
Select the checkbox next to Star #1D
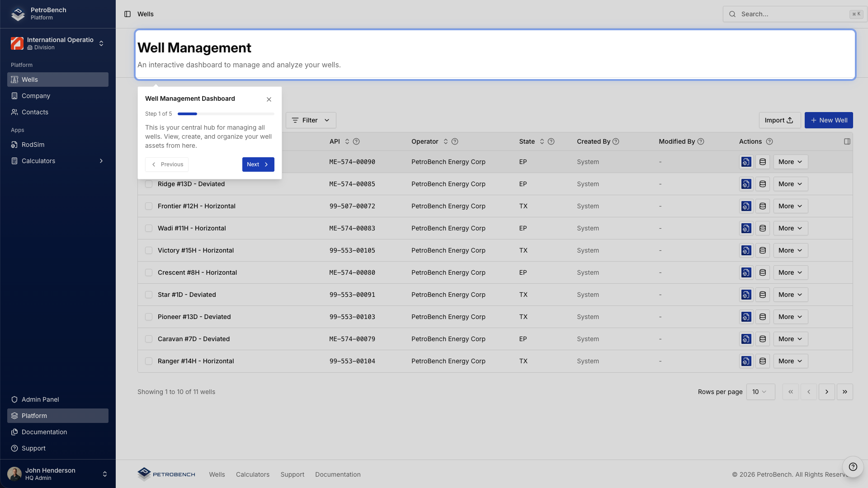[x=149, y=295]
